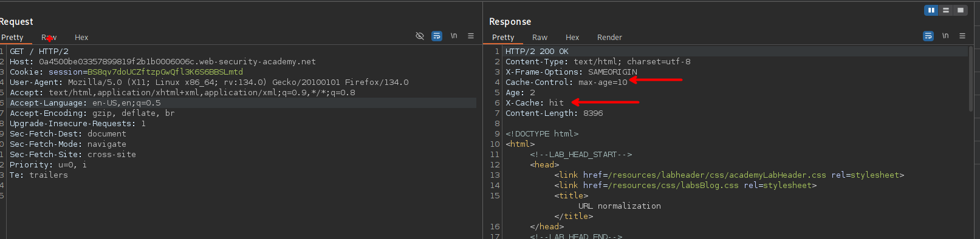Click the 'X-Cache: hit' response header
Image resolution: width=980 pixels, height=239 pixels.
[x=535, y=103]
